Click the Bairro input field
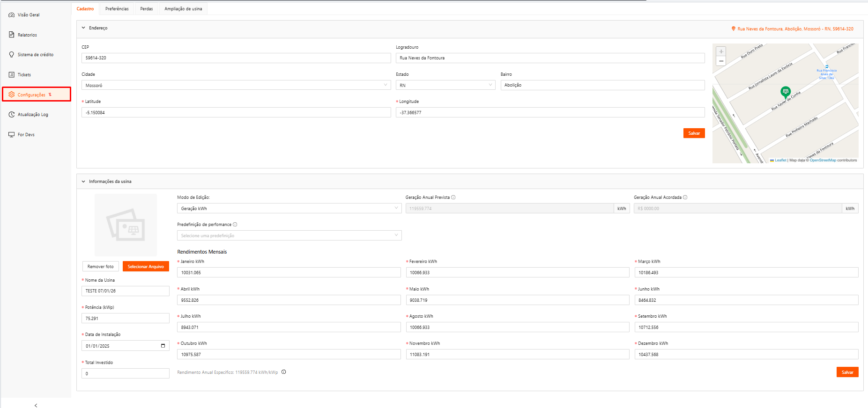Viewport: 868px width, 408px height. click(603, 85)
